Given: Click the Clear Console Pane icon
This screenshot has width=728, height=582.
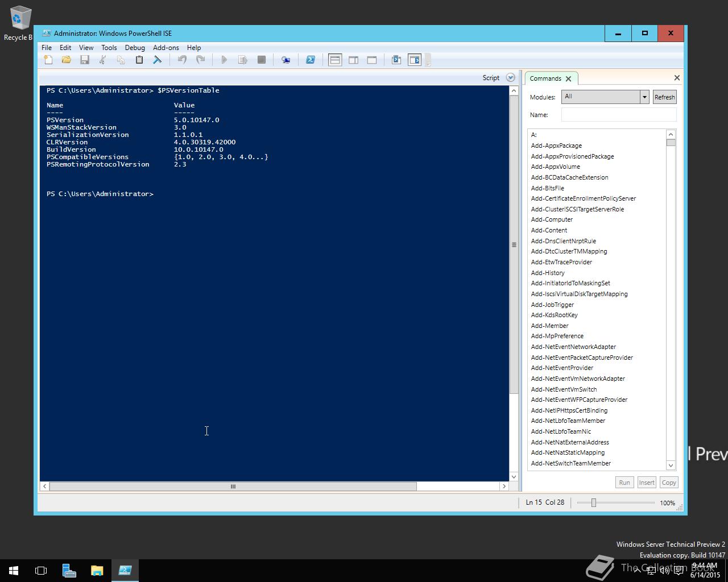Looking at the screenshot, I should coord(157,60).
